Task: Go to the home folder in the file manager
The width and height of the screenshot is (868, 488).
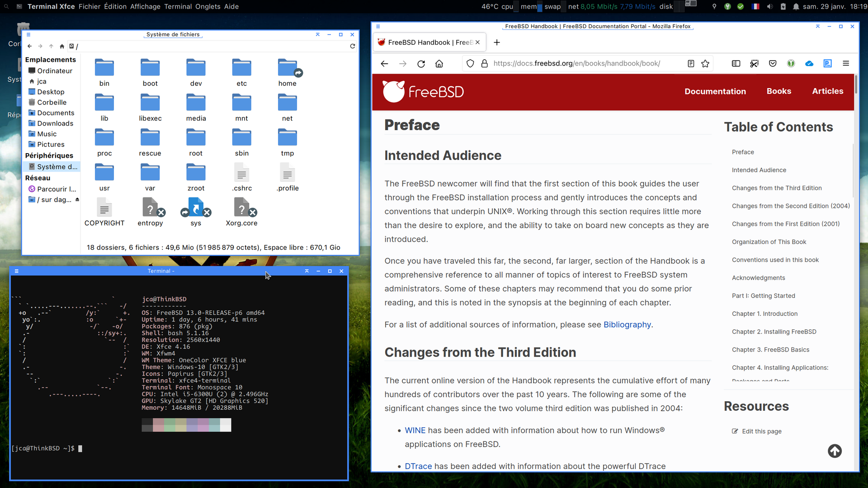Action: coord(62,46)
